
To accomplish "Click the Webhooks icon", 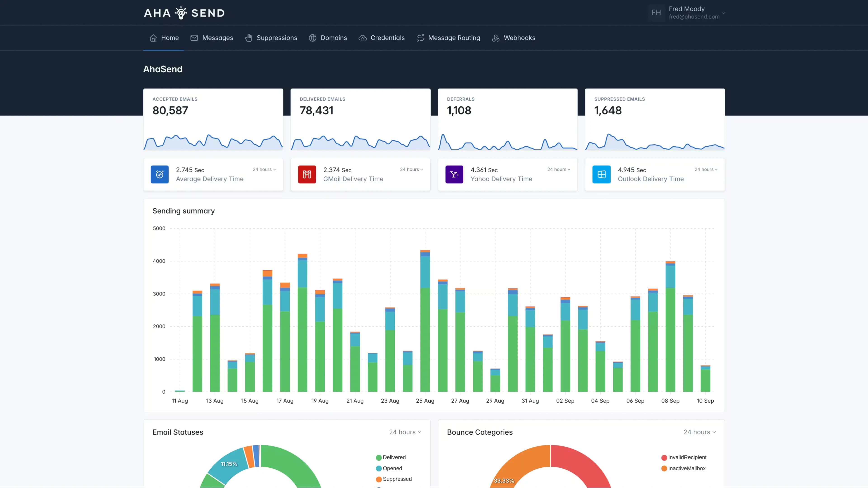I will pos(495,38).
